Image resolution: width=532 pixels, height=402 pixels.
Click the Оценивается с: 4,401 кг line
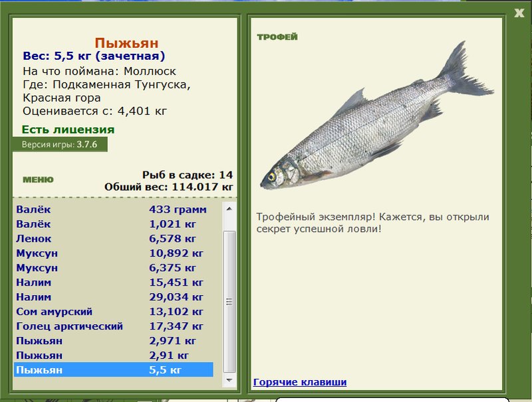click(x=95, y=111)
